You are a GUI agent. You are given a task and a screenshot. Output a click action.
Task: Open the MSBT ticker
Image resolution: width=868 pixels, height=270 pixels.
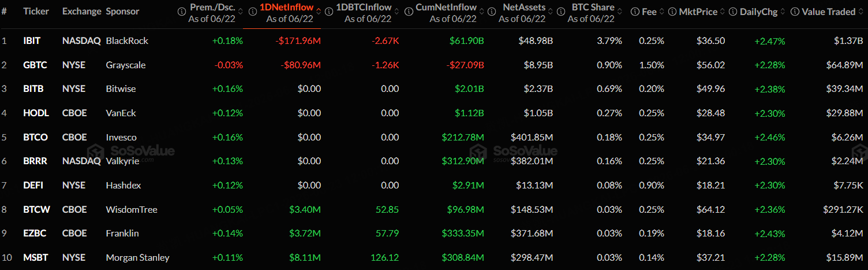coord(35,257)
